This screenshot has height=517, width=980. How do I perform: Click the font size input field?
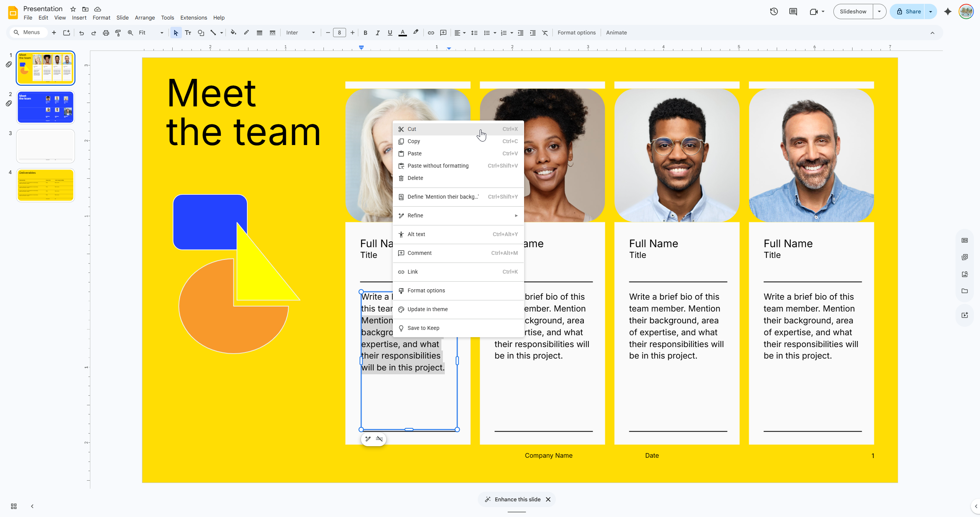339,33
